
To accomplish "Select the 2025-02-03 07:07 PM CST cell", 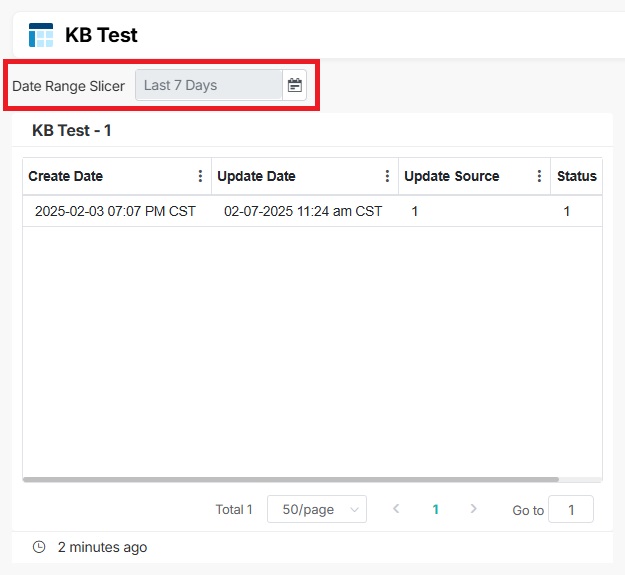I will click(115, 211).
